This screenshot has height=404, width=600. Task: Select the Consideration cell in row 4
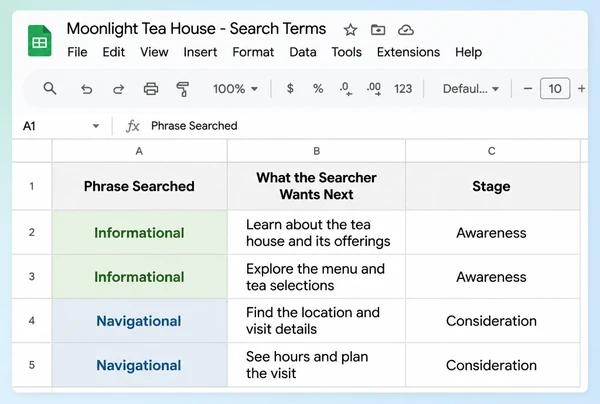(492, 321)
